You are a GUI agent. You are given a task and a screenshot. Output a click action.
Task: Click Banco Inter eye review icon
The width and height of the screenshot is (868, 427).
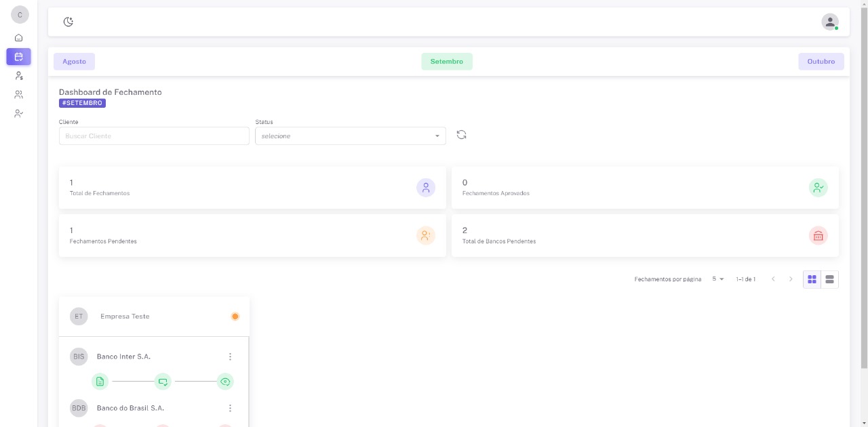click(x=225, y=382)
